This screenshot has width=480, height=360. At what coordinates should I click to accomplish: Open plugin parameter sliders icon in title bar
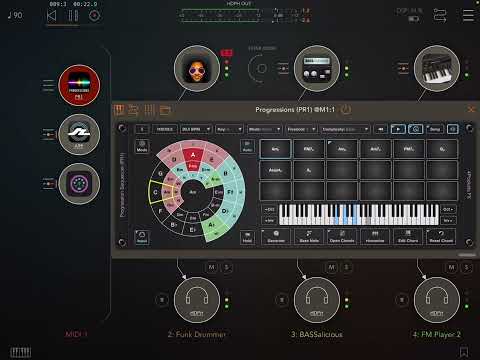pos(149,110)
